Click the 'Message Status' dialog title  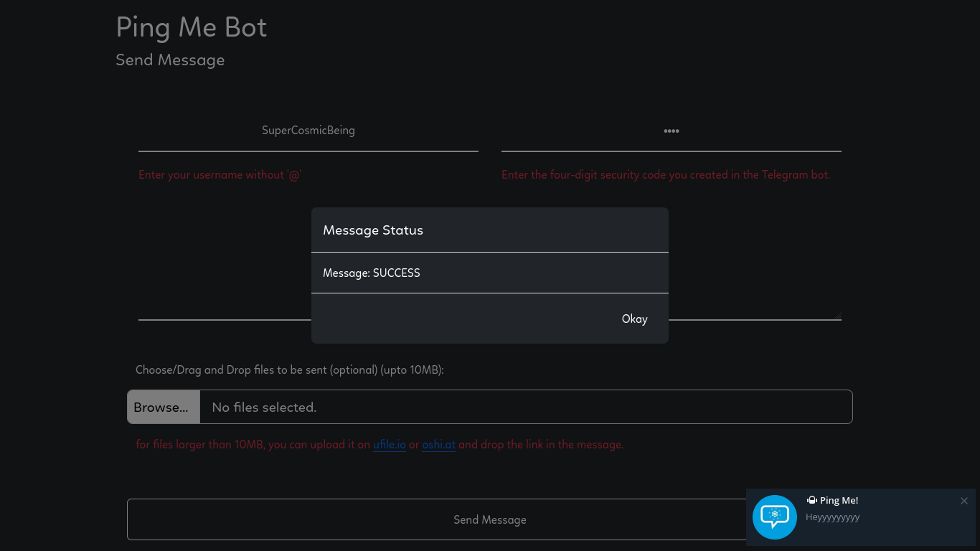(x=373, y=230)
